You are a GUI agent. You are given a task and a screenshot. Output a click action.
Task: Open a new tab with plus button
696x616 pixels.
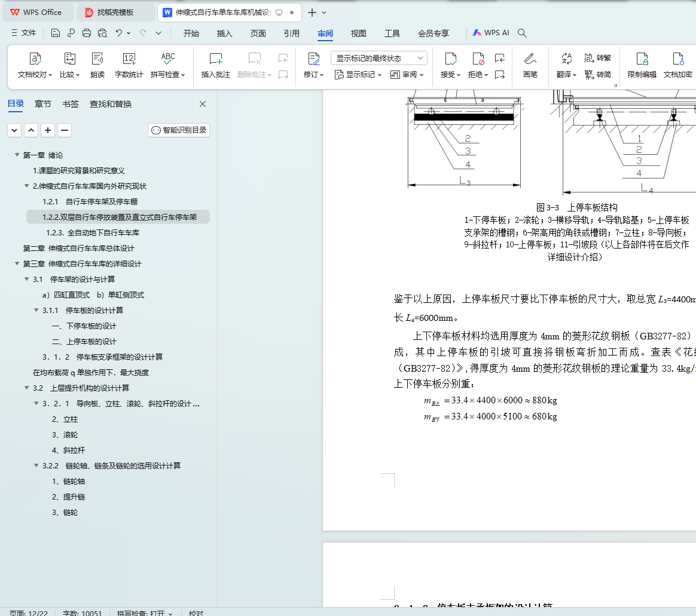pyautogui.click(x=312, y=13)
